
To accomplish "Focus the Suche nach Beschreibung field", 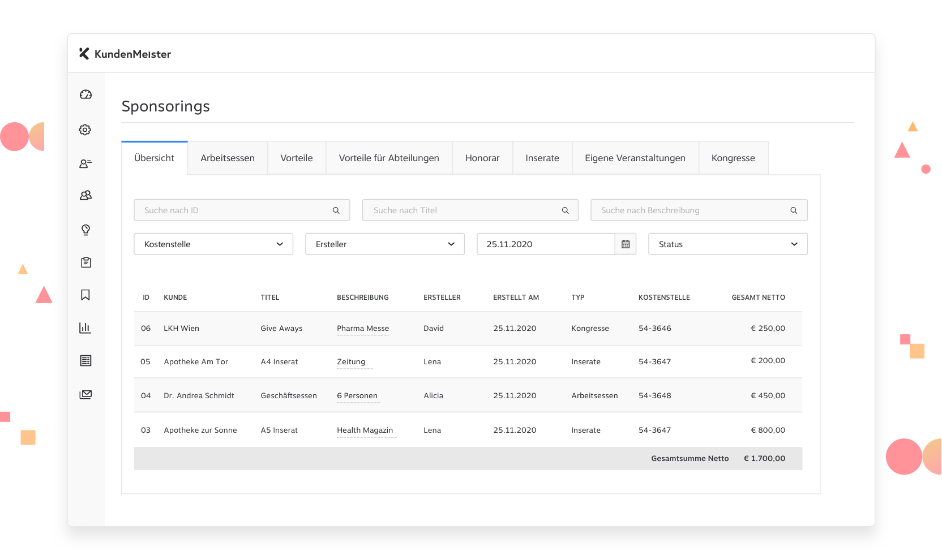I will pos(699,210).
